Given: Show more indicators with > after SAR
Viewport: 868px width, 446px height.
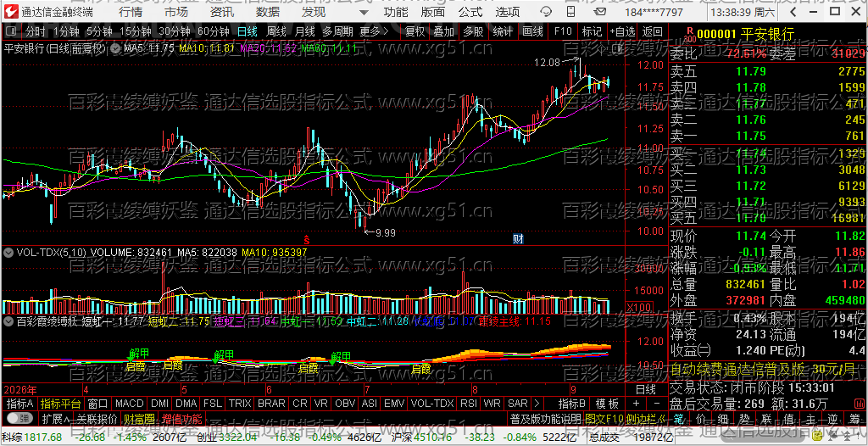Looking at the screenshot, I should [536, 404].
